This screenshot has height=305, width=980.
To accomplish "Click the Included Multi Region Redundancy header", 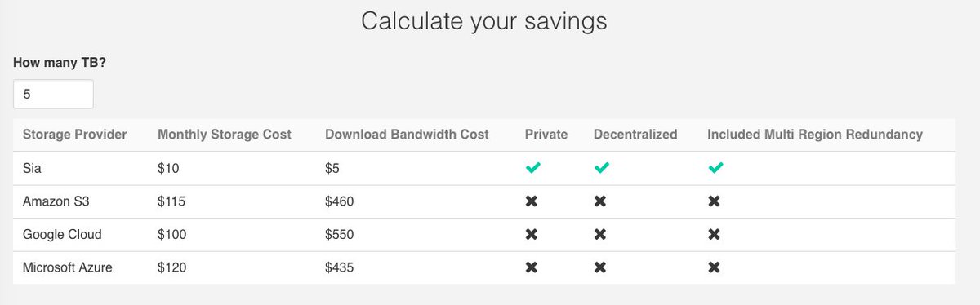I will point(815,134).
